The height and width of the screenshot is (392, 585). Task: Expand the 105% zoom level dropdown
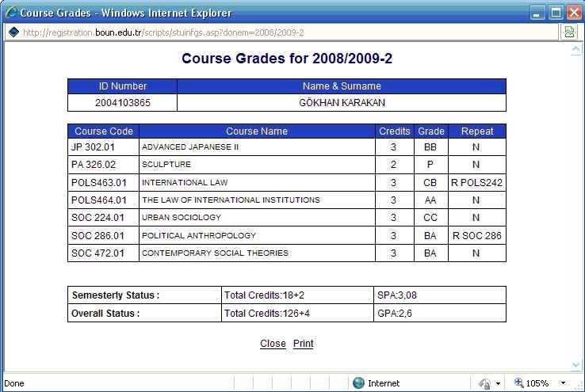coord(563,383)
